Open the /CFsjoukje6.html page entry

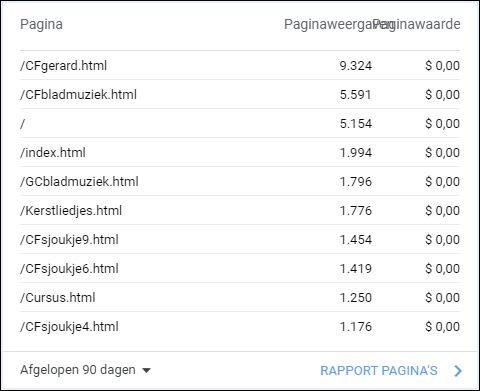(x=69, y=269)
